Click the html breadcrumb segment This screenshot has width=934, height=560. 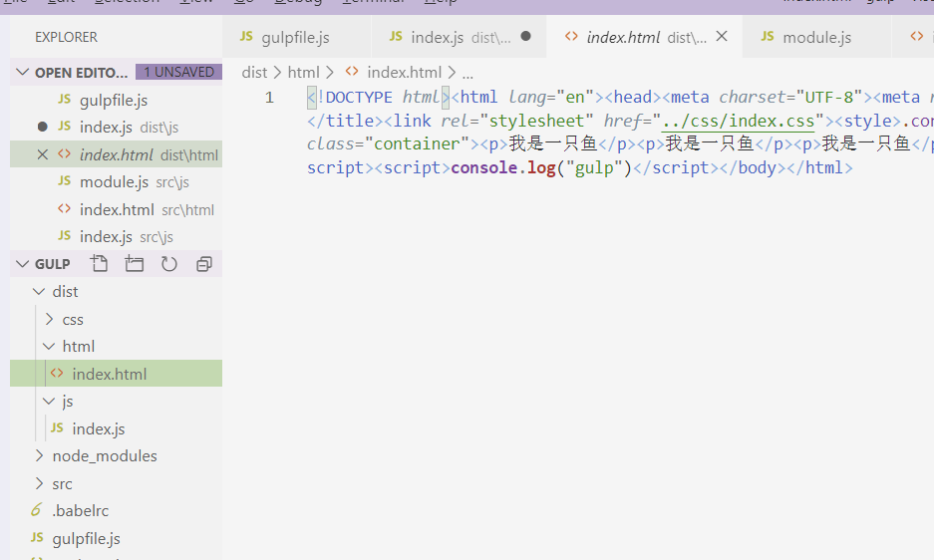coord(304,73)
